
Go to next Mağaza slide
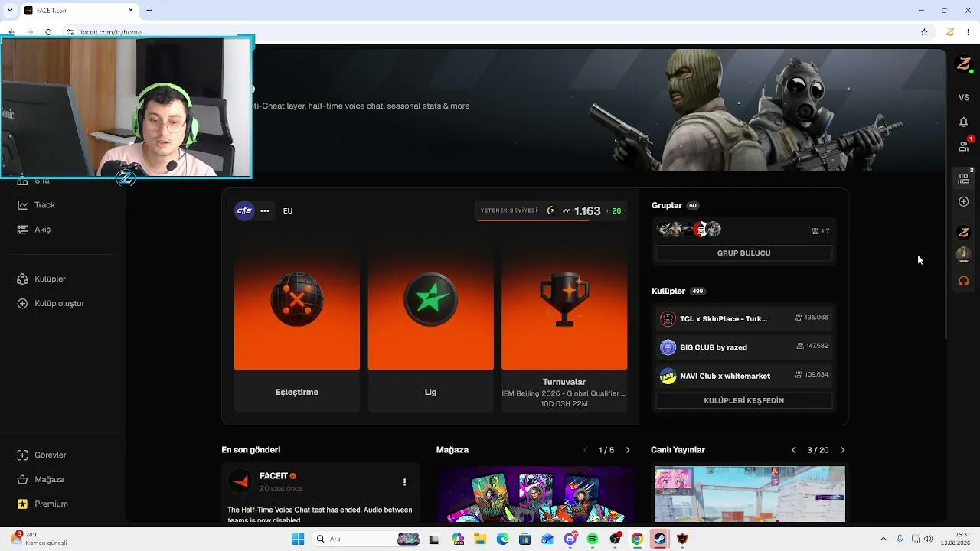pos(627,450)
